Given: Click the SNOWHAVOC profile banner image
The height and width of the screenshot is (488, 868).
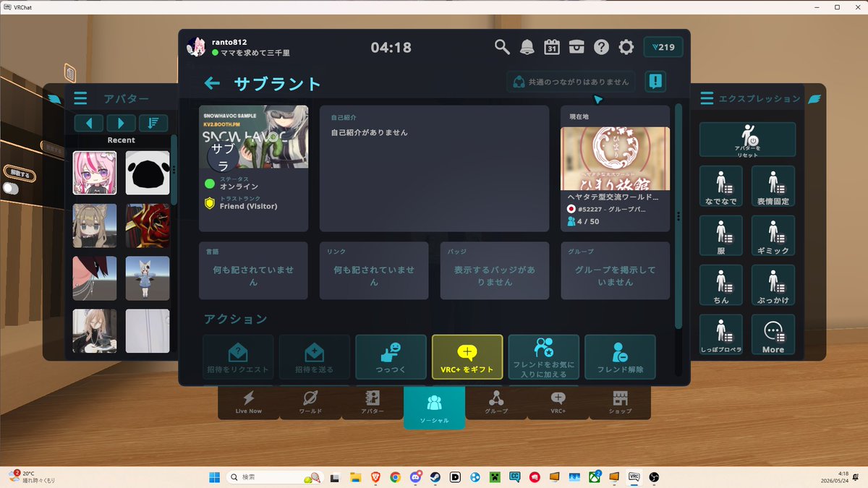Looking at the screenshot, I should pyautogui.click(x=254, y=137).
